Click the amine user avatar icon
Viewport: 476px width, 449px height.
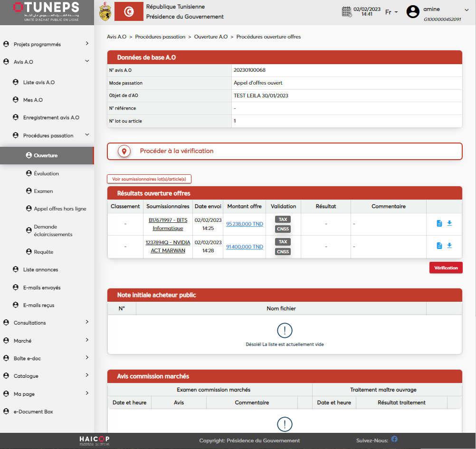[x=413, y=12]
